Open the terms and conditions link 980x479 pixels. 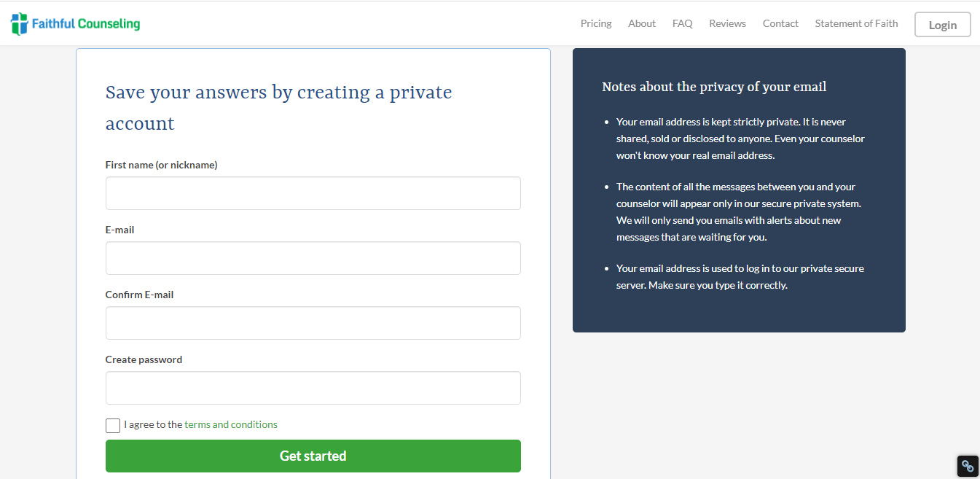[231, 424]
